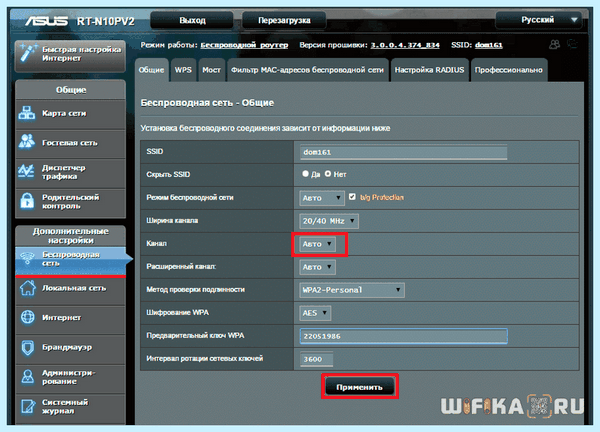The image size is (600, 432).
Task: Click the Guest Network icon (Гостевая сеть)
Action: (x=27, y=142)
